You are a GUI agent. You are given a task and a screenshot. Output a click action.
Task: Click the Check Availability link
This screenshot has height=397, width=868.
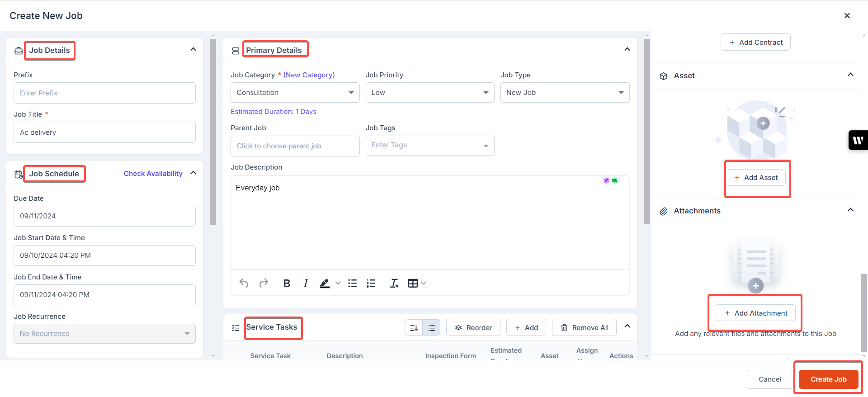click(x=153, y=174)
